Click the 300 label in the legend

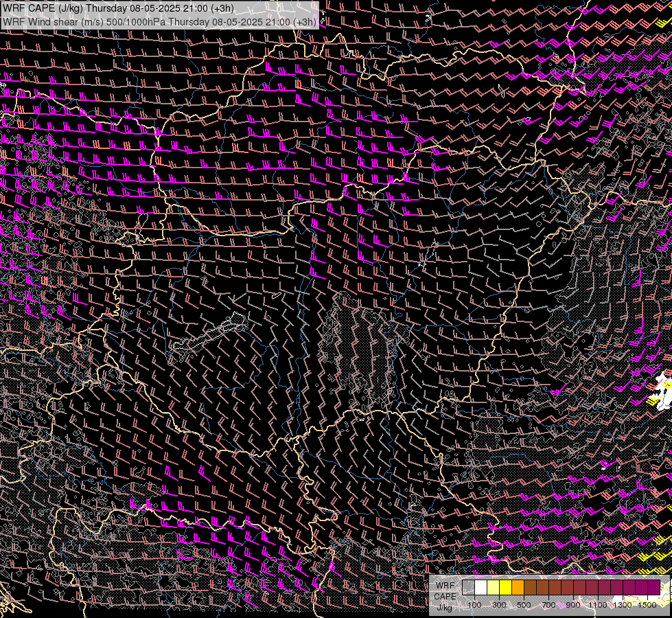click(x=499, y=605)
